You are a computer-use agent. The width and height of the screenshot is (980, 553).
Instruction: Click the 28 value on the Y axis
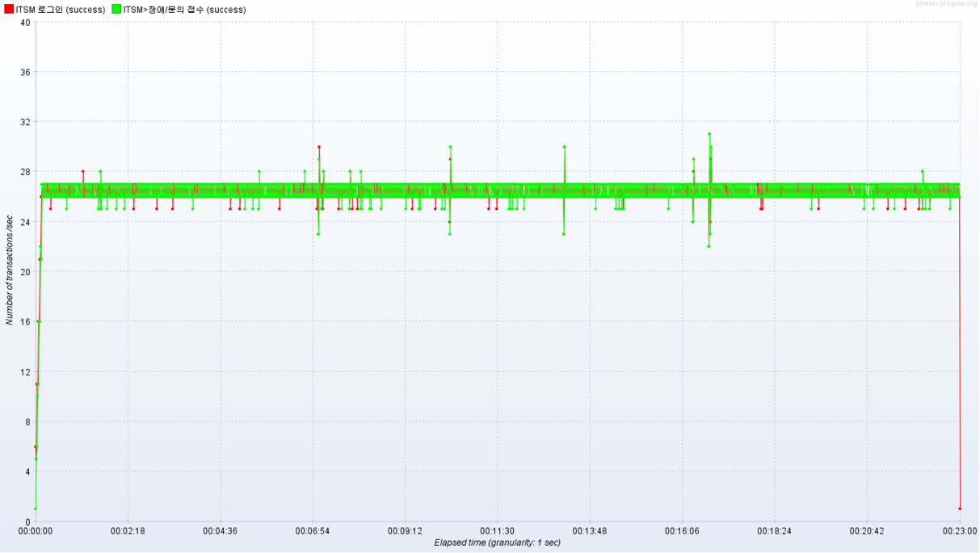click(x=25, y=172)
